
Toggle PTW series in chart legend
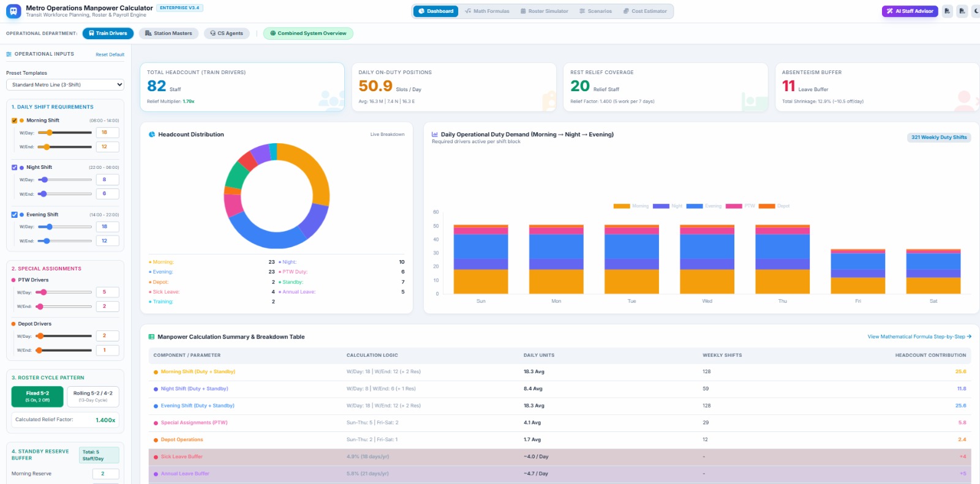pos(741,206)
